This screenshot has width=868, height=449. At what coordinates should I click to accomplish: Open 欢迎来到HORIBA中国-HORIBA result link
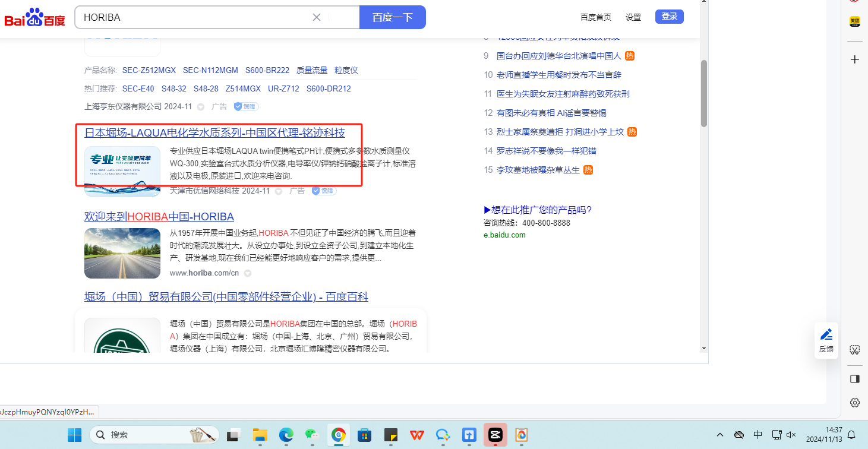159,217
